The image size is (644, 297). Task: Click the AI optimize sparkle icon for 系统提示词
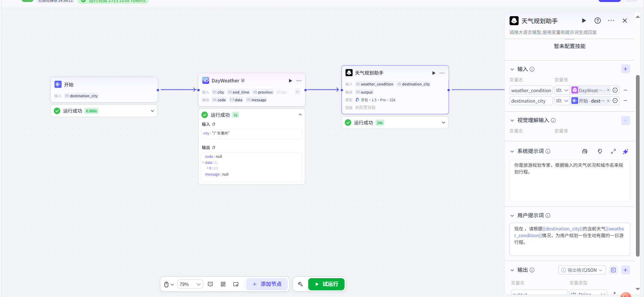pyautogui.click(x=625, y=152)
